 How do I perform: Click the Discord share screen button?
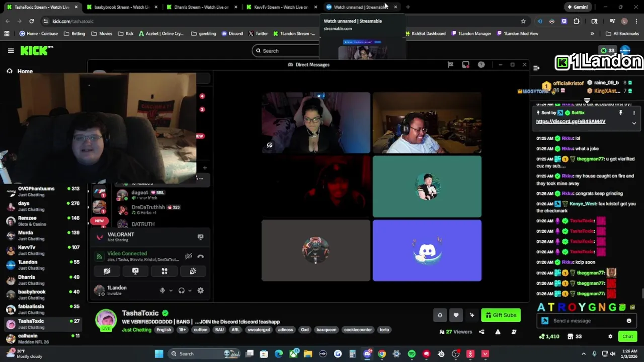(x=135, y=271)
